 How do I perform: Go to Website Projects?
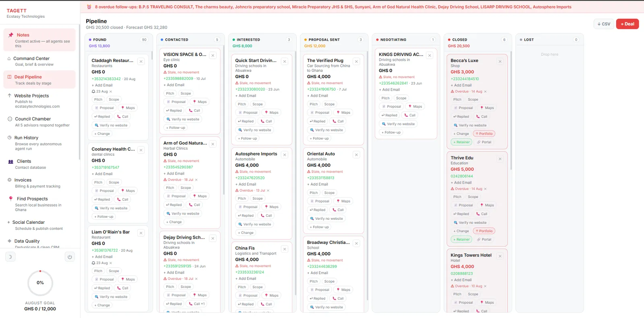(x=39, y=101)
